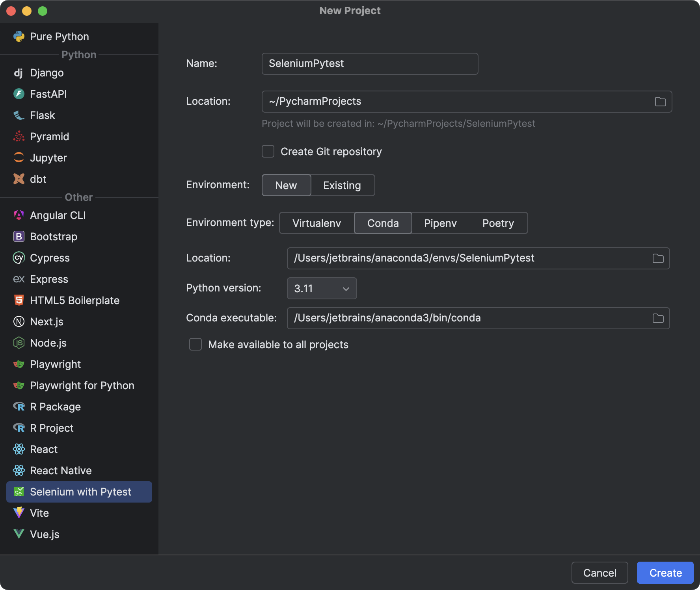The width and height of the screenshot is (700, 590).
Task: Open the folder browser for project Location
Action: tap(661, 101)
